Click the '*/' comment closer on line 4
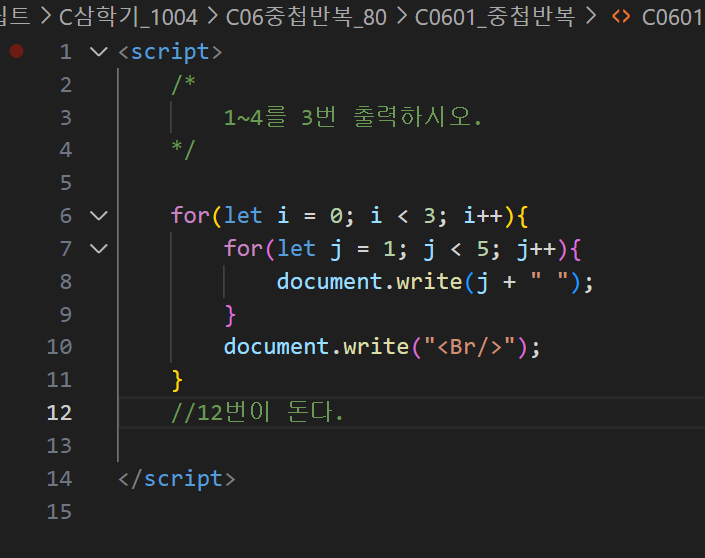Screen dimensions: 705x558 click(183, 150)
